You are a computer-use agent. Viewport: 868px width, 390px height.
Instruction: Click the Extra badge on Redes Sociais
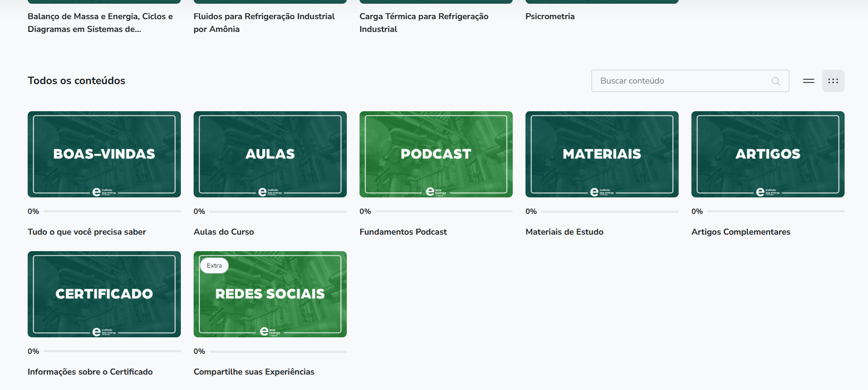214,265
